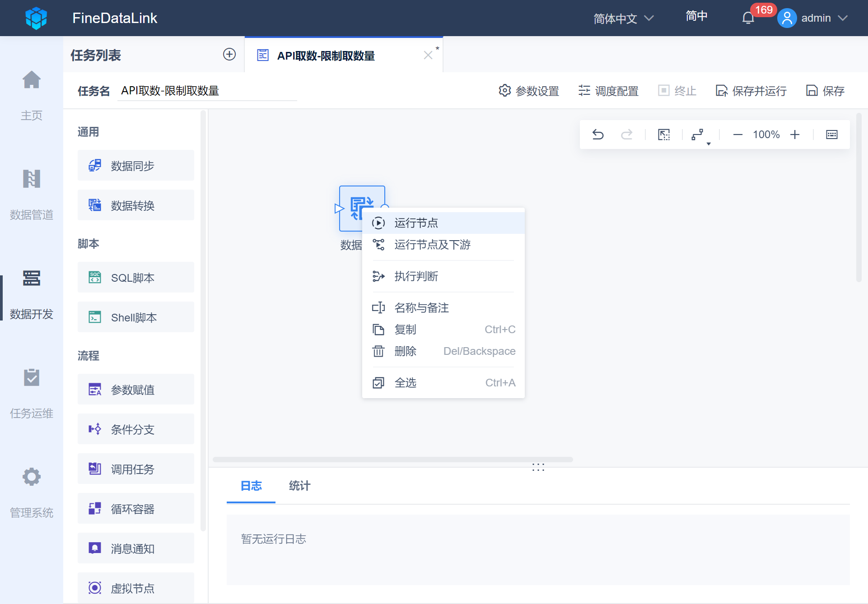The image size is (868, 604).
Task: Zoom out with the minus icon
Action: 737,135
